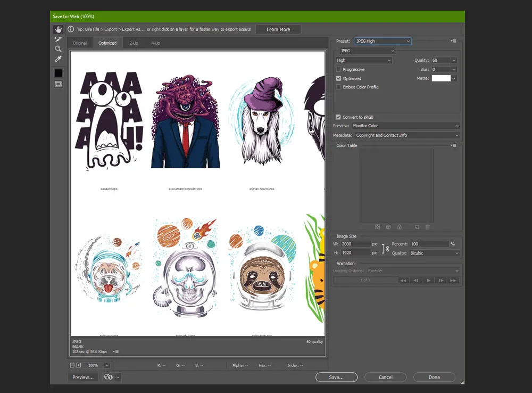
Task: Toggle slices visibility icon
Action: tap(59, 84)
